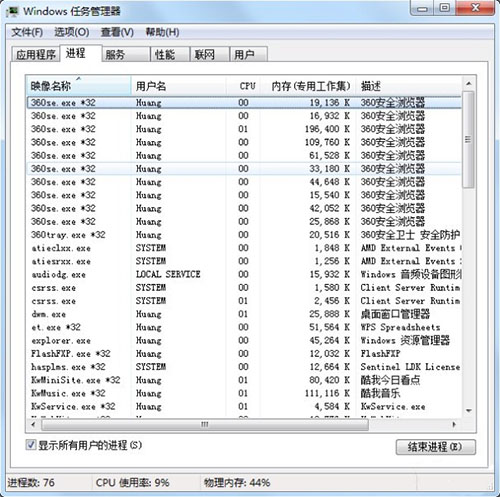This screenshot has height=497, width=500.
Task: Uncheck 显示所有用户的进程 checkbox
Action: 31,445
